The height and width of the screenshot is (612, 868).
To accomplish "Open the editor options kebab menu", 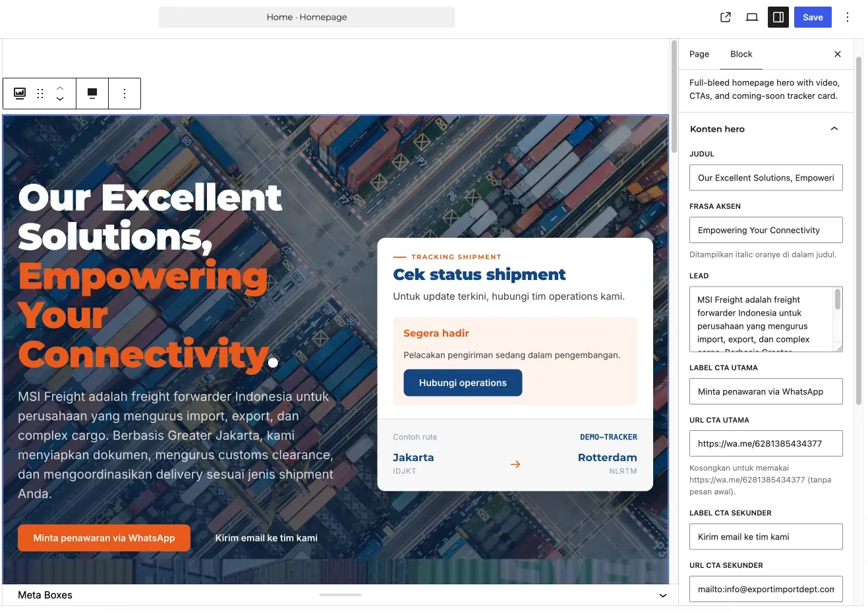I will tap(848, 17).
